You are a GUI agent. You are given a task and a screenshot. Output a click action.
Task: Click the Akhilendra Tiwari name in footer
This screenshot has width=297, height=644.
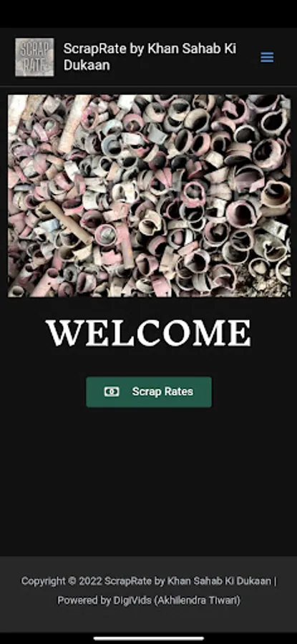click(x=198, y=600)
